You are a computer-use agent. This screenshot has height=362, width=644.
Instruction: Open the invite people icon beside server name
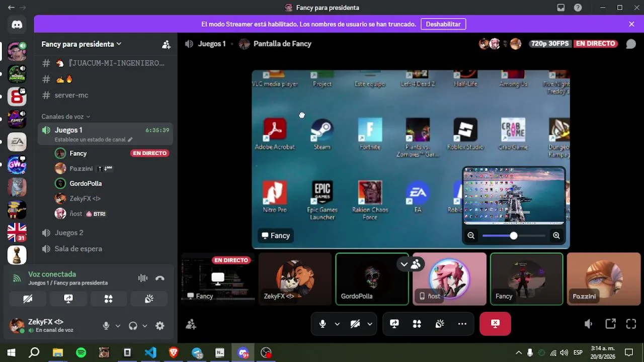coord(166,44)
